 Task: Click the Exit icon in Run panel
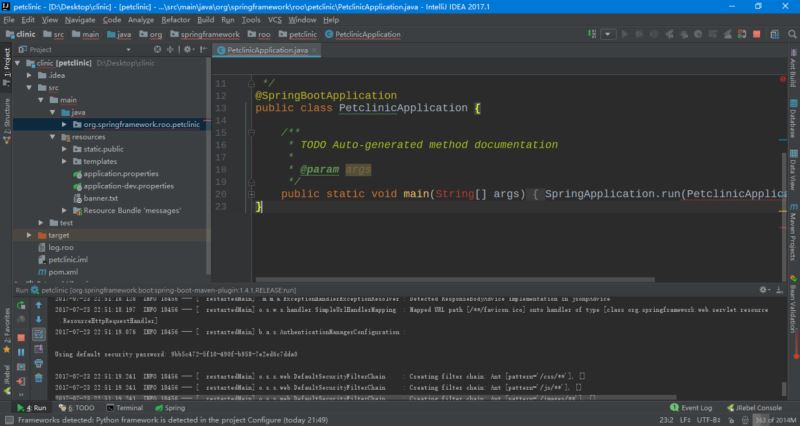pyautogui.click(x=21, y=381)
